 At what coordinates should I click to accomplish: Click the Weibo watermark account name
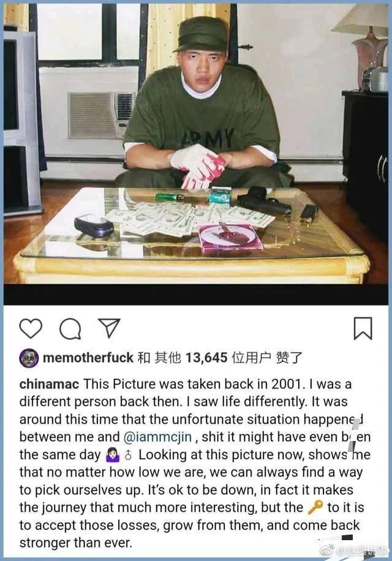click(x=362, y=551)
